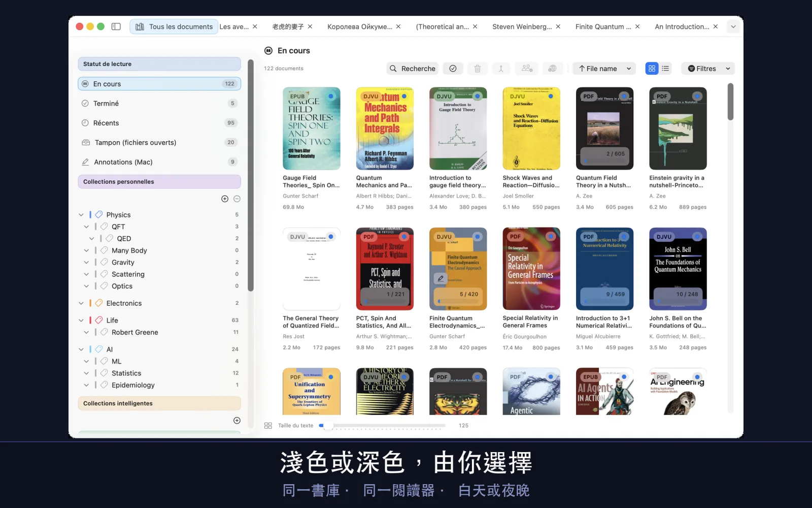
Task: Select Robert Greene collection
Action: tap(159, 332)
